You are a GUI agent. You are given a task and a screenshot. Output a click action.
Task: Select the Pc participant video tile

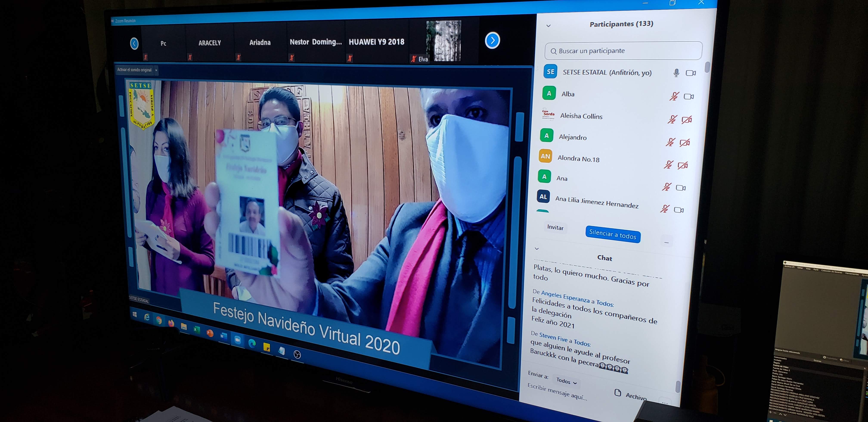point(163,43)
